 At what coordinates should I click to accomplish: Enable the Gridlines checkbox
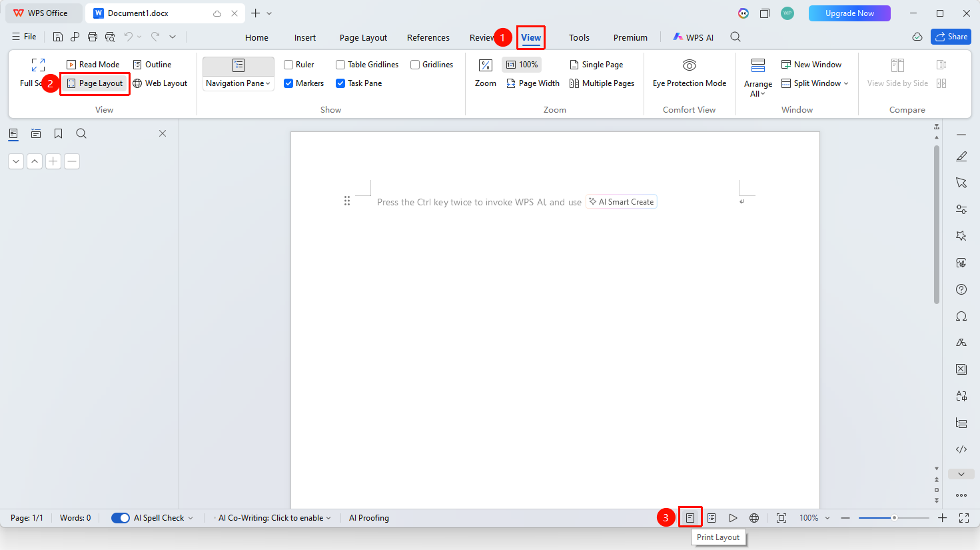pyautogui.click(x=415, y=65)
